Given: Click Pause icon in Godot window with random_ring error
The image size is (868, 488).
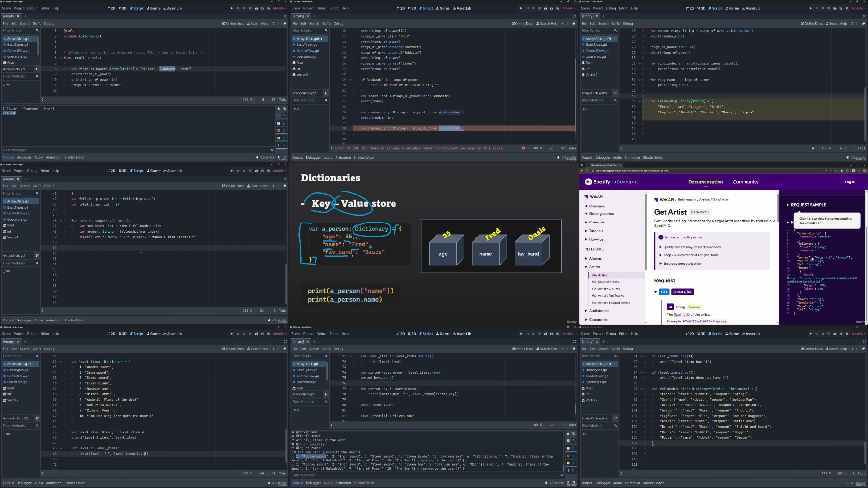Looking at the screenshot, I should [x=528, y=8].
